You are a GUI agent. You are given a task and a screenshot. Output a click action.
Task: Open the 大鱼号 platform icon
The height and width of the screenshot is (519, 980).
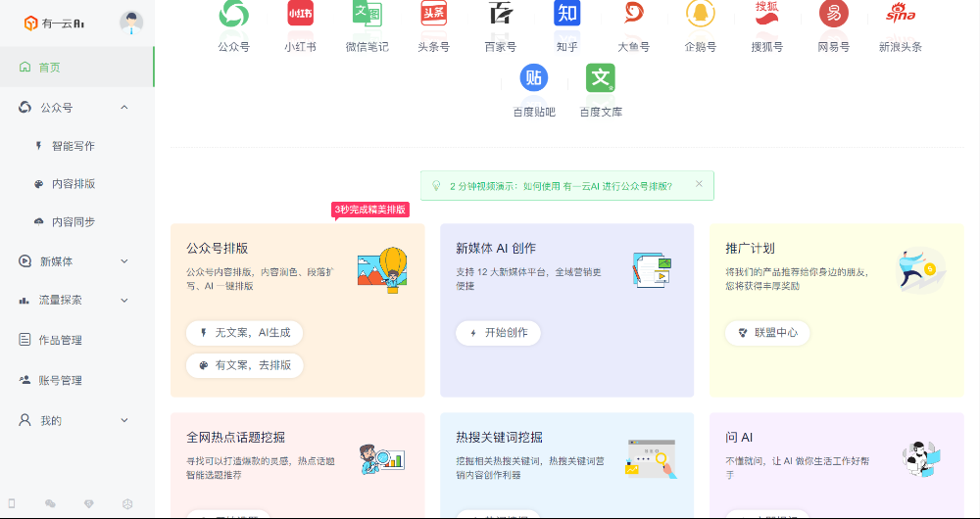click(x=634, y=14)
